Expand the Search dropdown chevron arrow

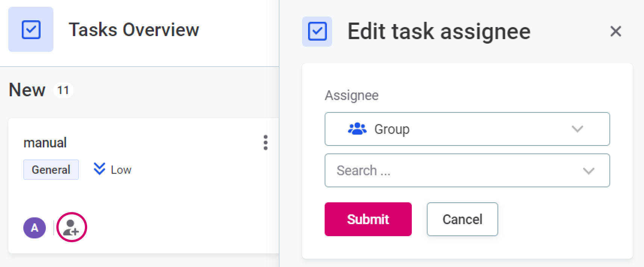click(588, 171)
